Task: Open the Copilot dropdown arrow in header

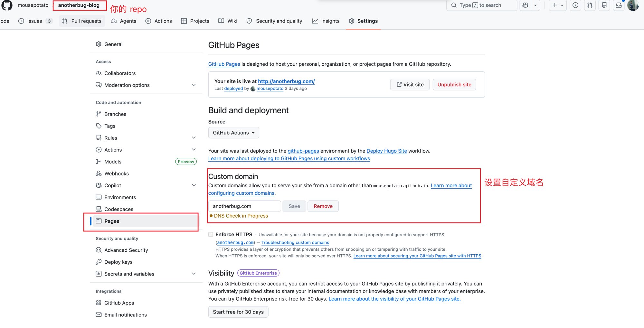Action: 535,5
